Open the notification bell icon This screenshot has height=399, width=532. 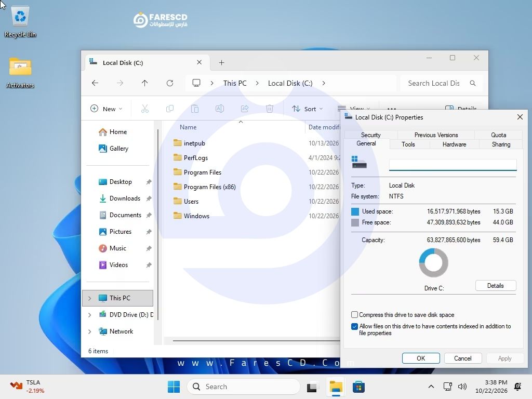[x=518, y=387]
